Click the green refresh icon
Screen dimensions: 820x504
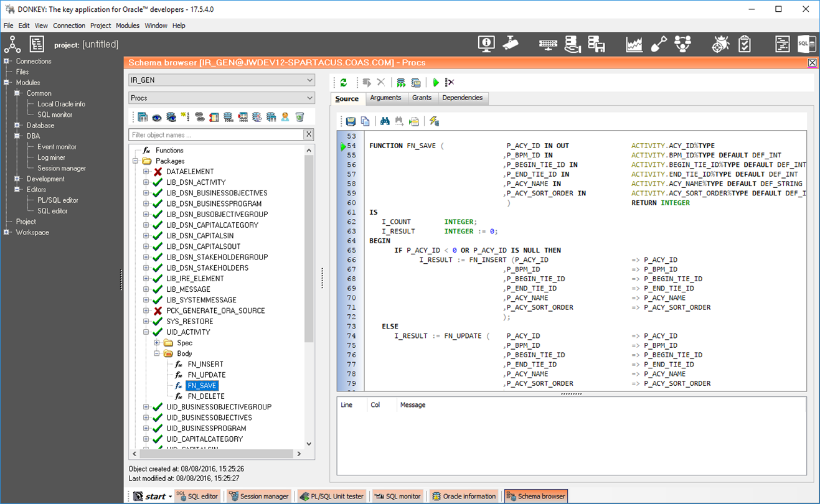pyautogui.click(x=343, y=82)
